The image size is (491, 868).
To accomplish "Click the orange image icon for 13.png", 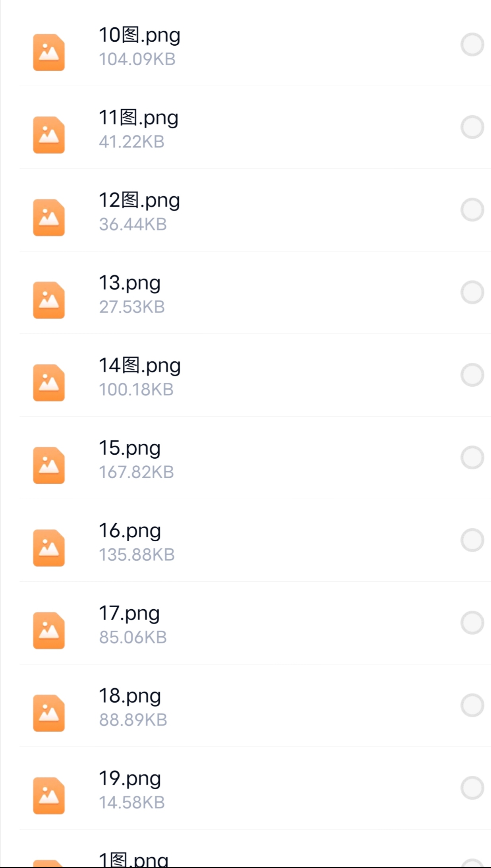I will click(49, 300).
